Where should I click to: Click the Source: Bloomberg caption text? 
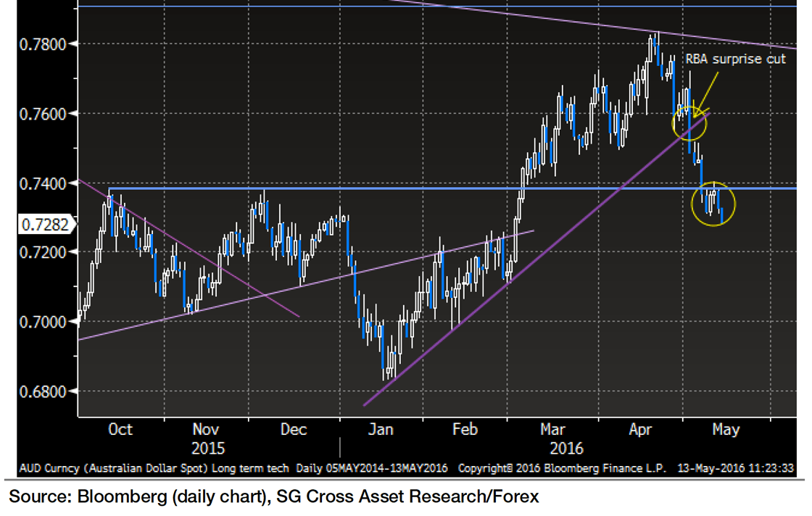coord(274,497)
